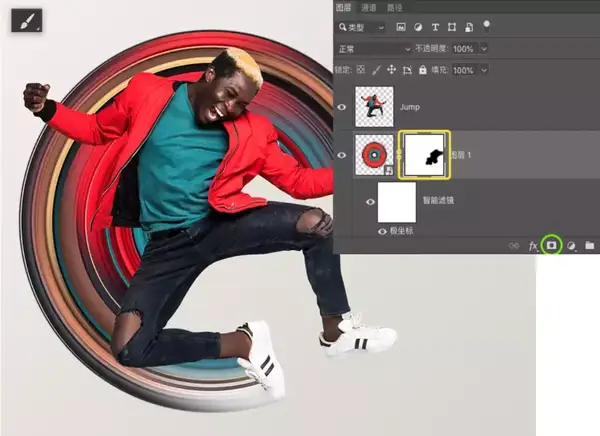Click the new group folder icon
600x436 pixels.
(x=589, y=245)
